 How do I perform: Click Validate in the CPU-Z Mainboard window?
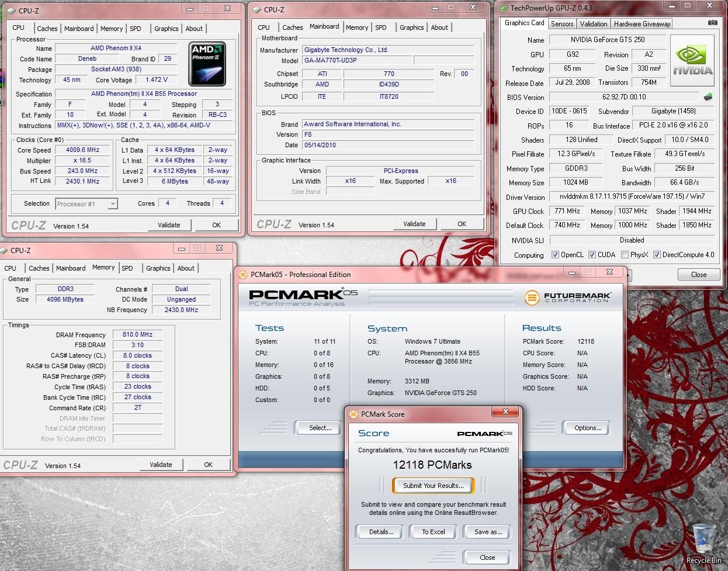pyautogui.click(x=414, y=224)
